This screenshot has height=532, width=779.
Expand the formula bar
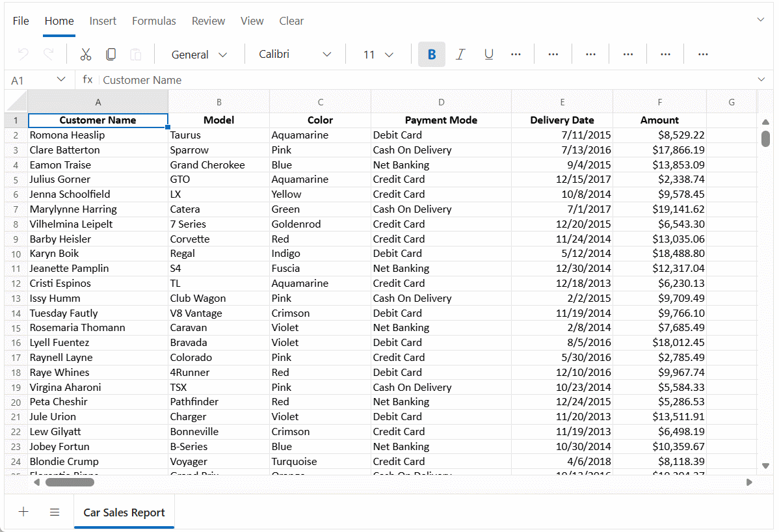761,79
